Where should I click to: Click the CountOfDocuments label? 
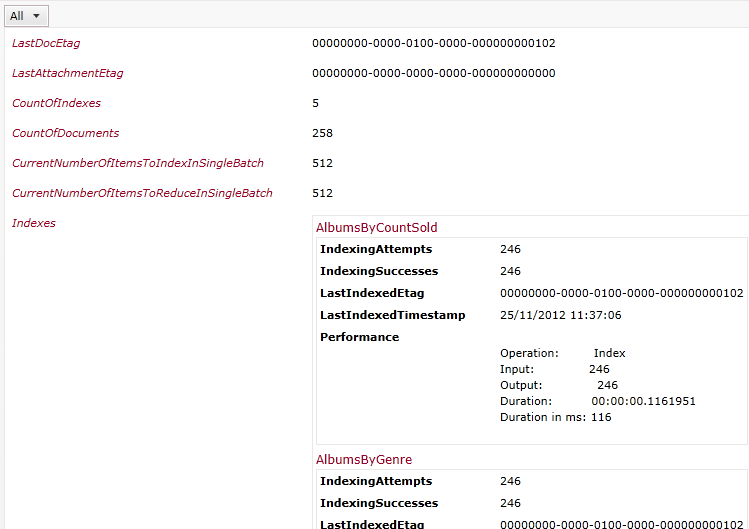(x=65, y=133)
